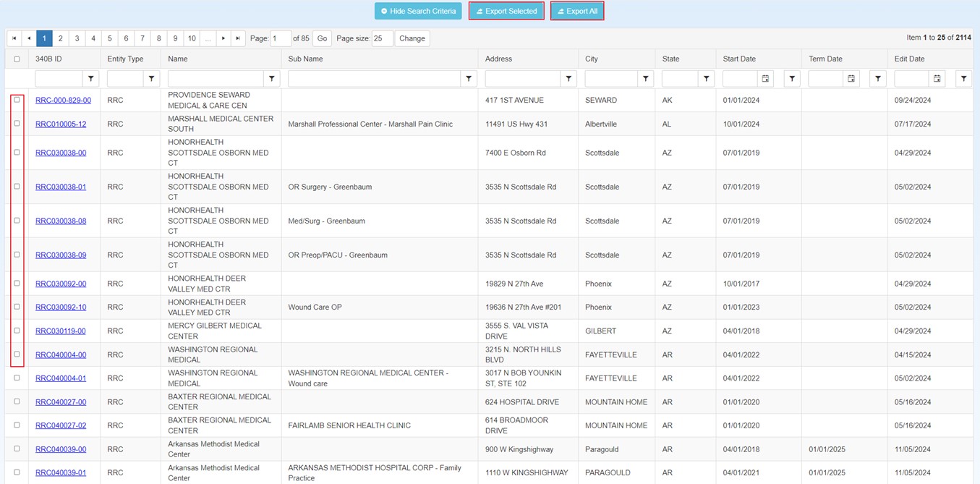Open RRC040004-01 link
Viewport: 980px width, 484px height.
pyautogui.click(x=61, y=378)
